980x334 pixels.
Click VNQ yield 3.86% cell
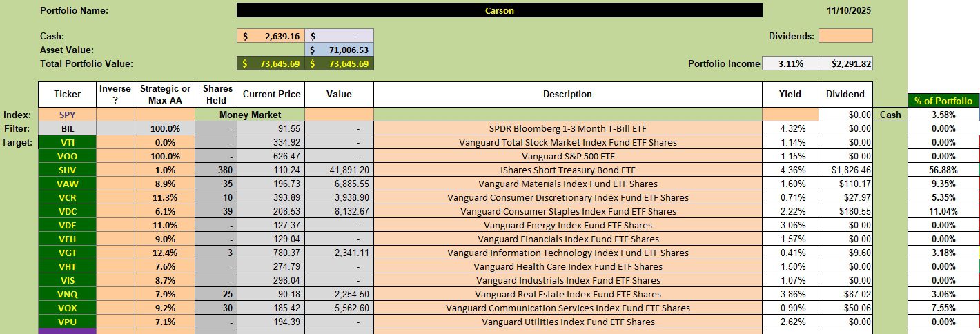[x=790, y=294]
